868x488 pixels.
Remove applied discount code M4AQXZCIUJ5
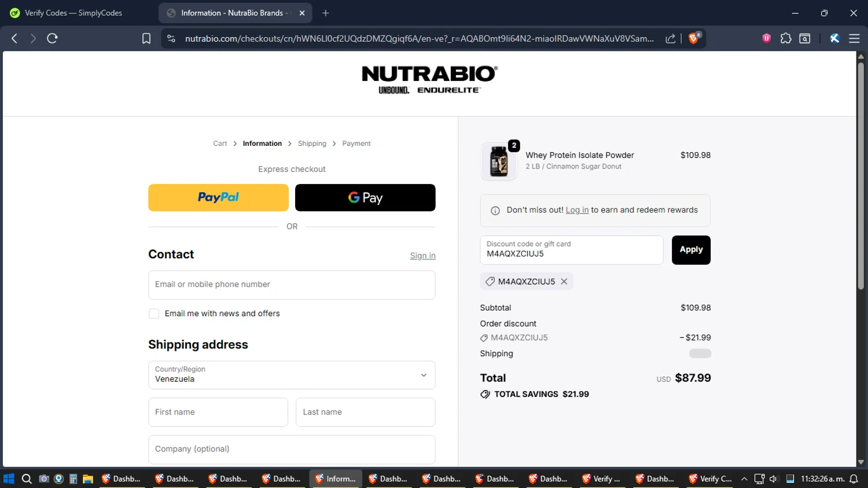(x=564, y=281)
